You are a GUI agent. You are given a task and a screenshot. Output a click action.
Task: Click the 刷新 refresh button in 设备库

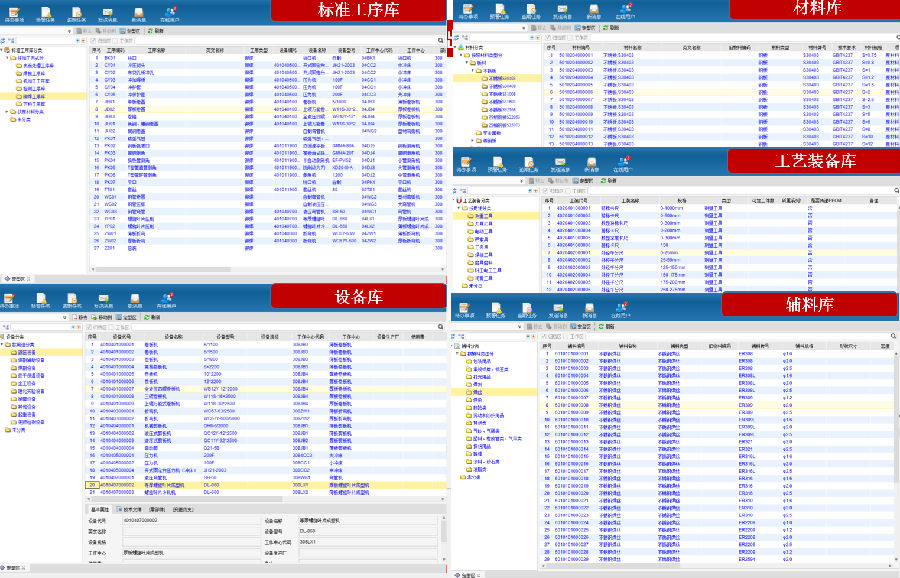152,317
